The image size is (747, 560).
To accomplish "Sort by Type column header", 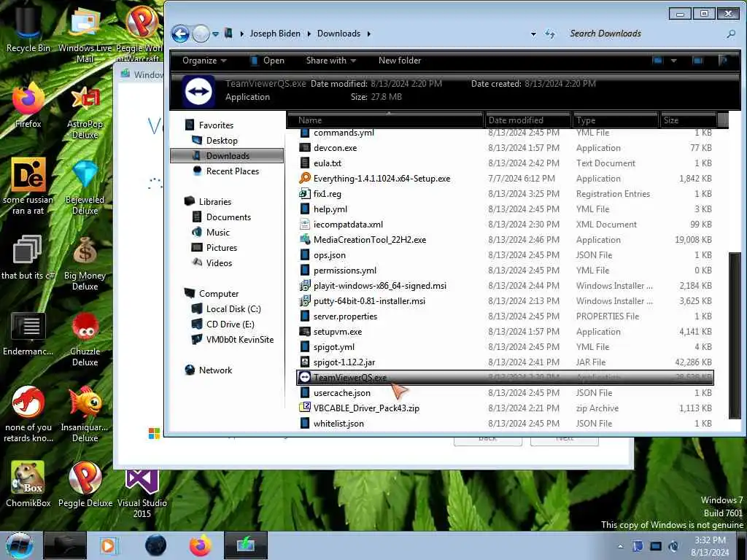I will (x=615, y=120).
